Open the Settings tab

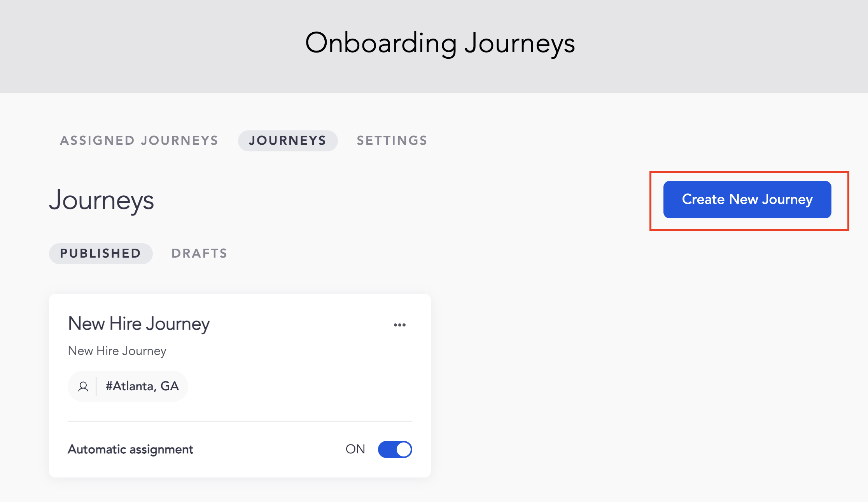click(392, 140)
